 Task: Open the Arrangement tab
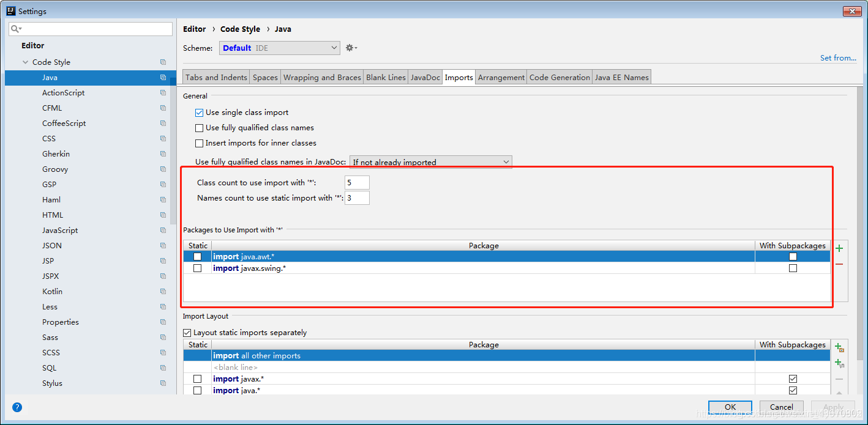click(x=501, y=77)
